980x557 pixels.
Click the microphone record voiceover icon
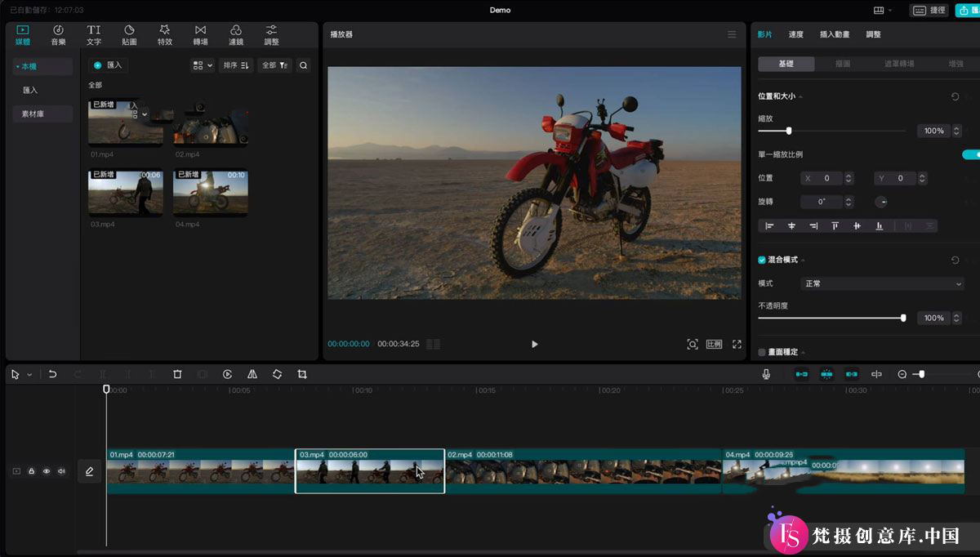pos(766,374)
